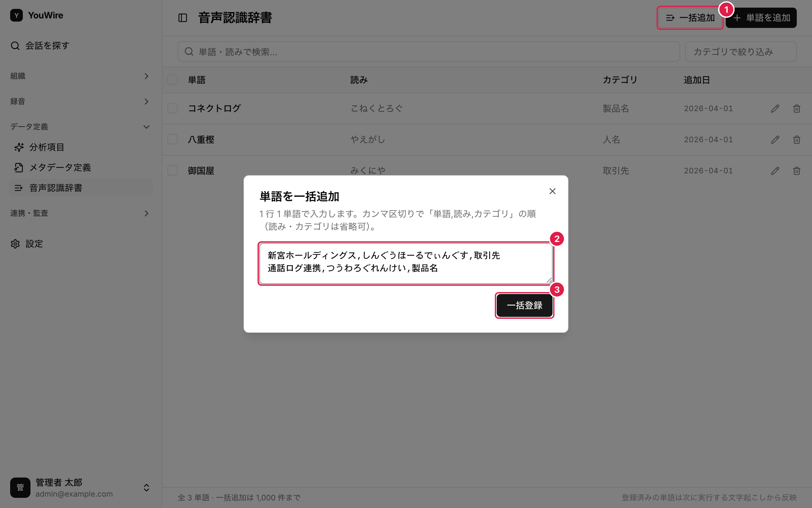Click the bulk-entry textarea in the dialog
This screenshot has height=508, width=812.
(x=406, y=264)
